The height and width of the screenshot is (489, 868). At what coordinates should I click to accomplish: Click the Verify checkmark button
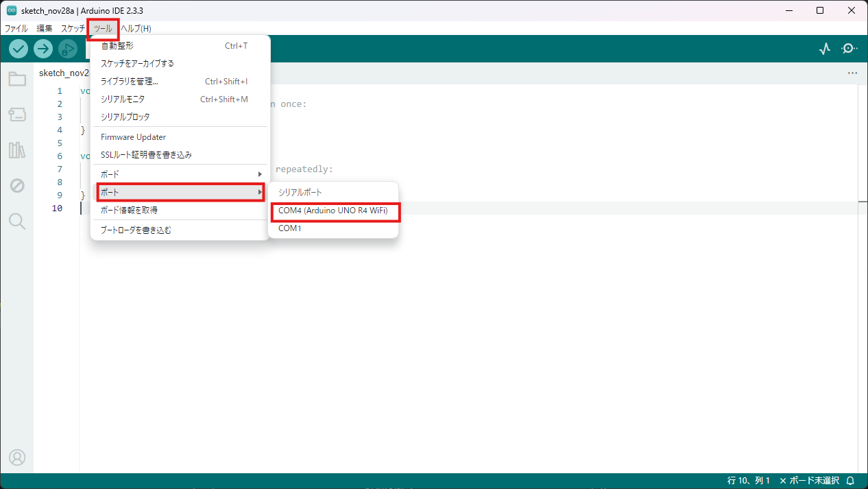(x=19, y=49)
